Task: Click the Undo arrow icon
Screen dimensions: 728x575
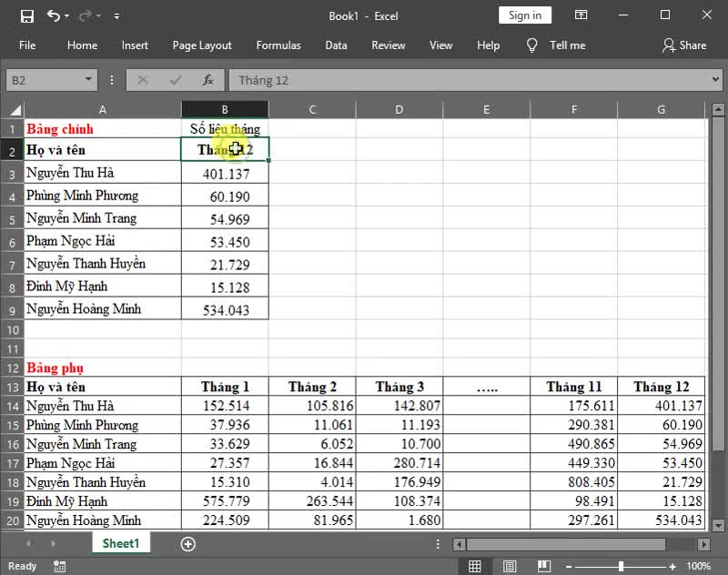Action: (x=53, y=15)
